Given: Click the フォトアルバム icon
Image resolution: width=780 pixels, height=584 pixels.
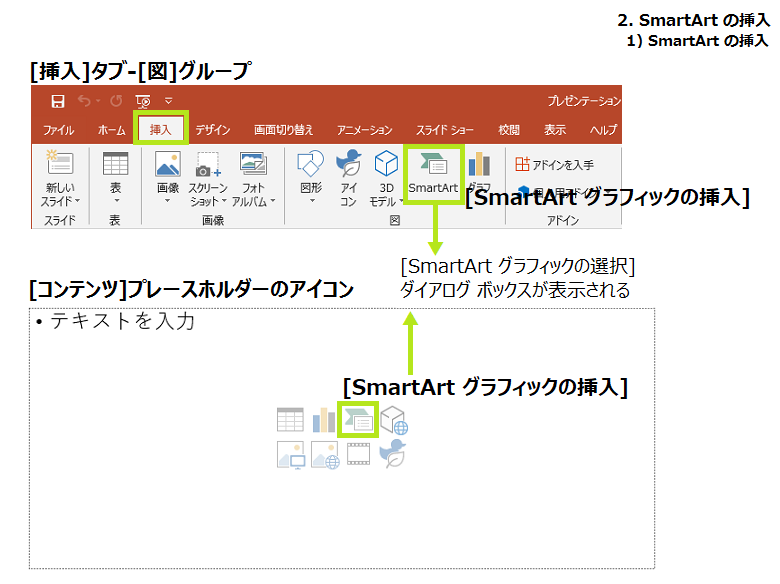Looking at the screenshot, I should pos(253,164).
